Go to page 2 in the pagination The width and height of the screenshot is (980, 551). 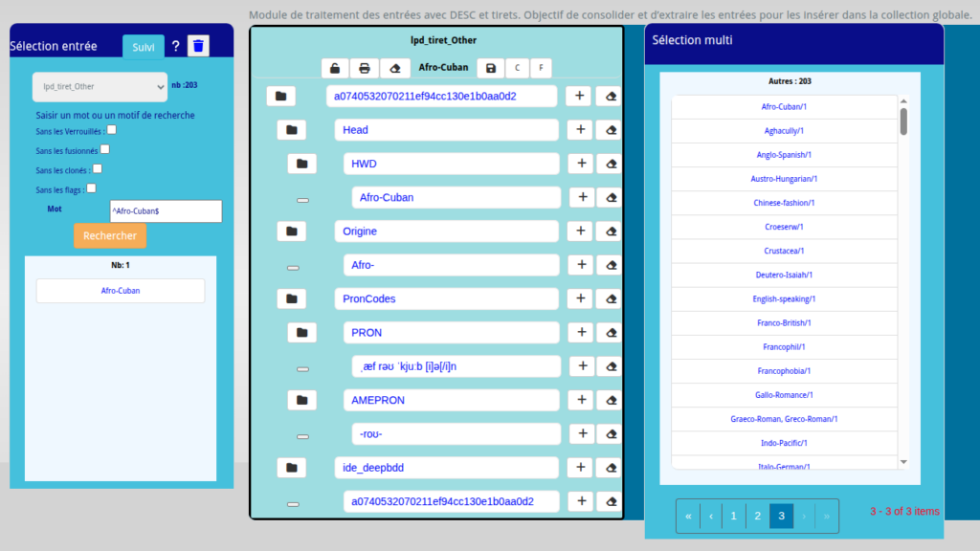pyautogui.click(x=757, y=516)
